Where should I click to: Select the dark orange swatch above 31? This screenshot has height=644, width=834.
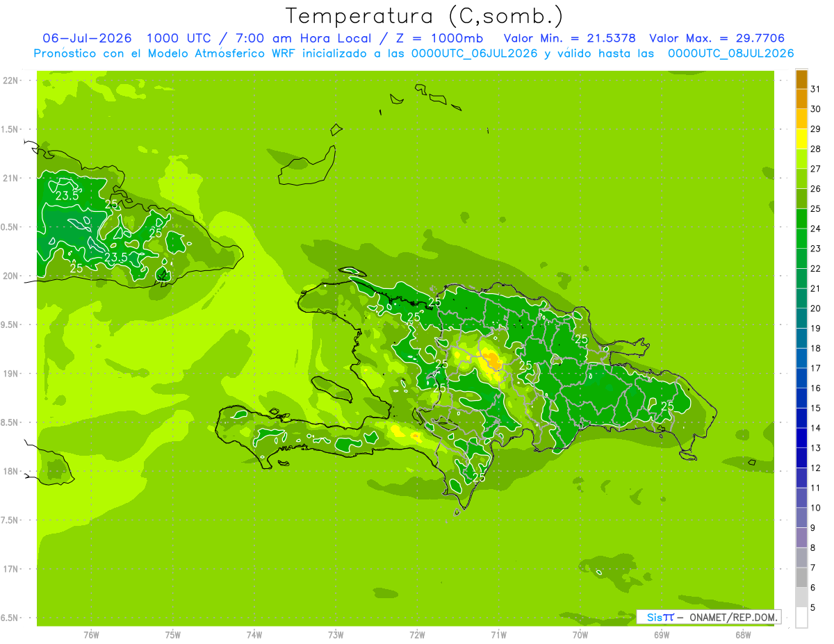[x=801, y=79]
